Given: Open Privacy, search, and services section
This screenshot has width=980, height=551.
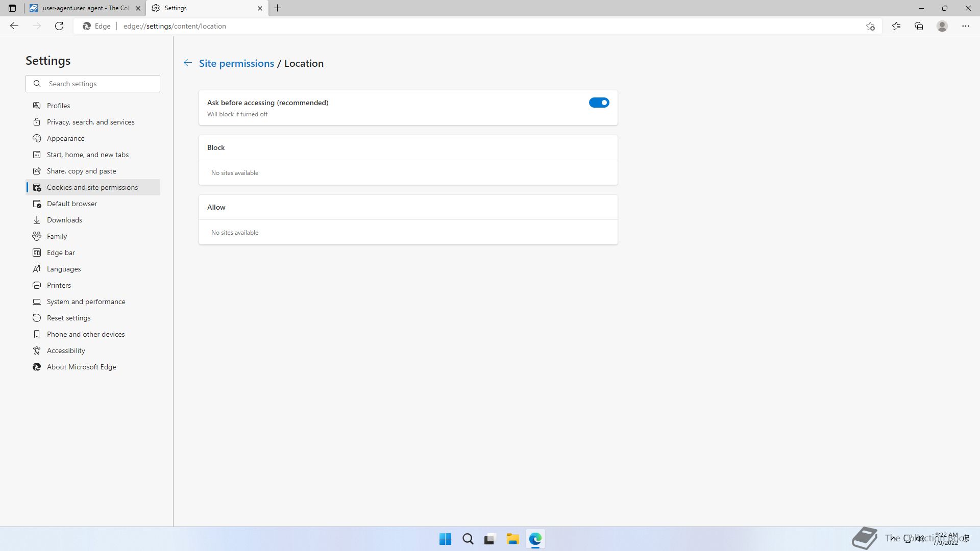Looking at the screenshot, I should pyautogui.click(x=93, y=122).
